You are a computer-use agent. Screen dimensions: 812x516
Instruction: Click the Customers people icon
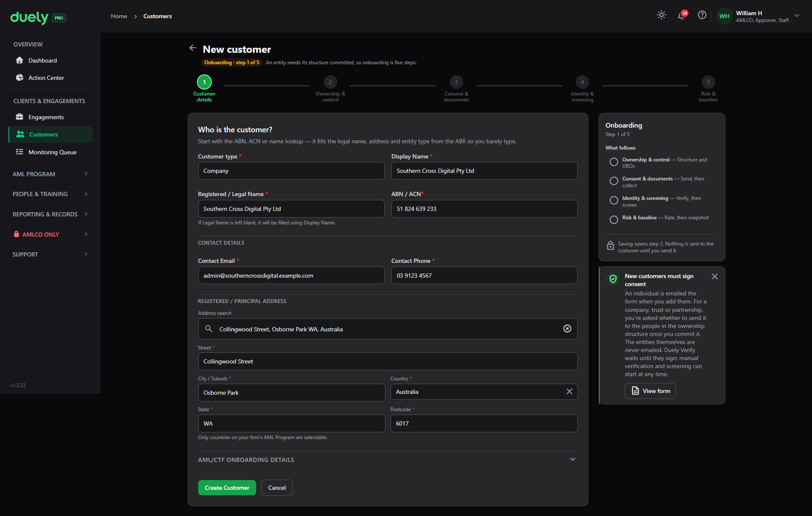click(x=20, y=134)
